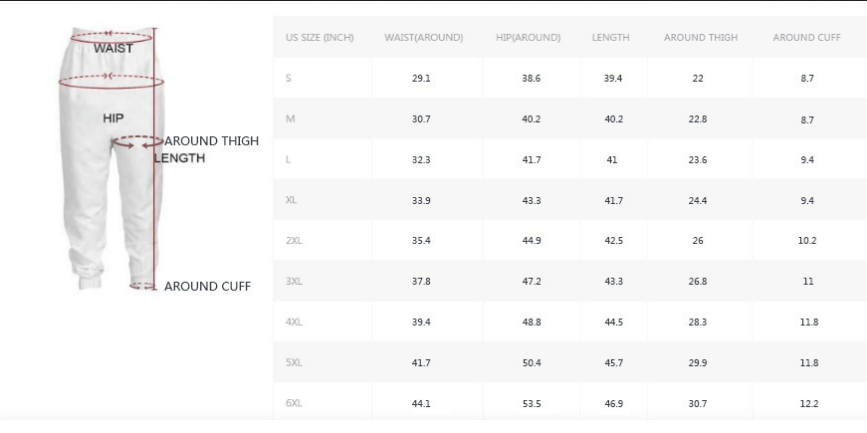Screen dimensions: 867x433
Task: Select the 2XL size row label
Action: (x=293, y=240)
